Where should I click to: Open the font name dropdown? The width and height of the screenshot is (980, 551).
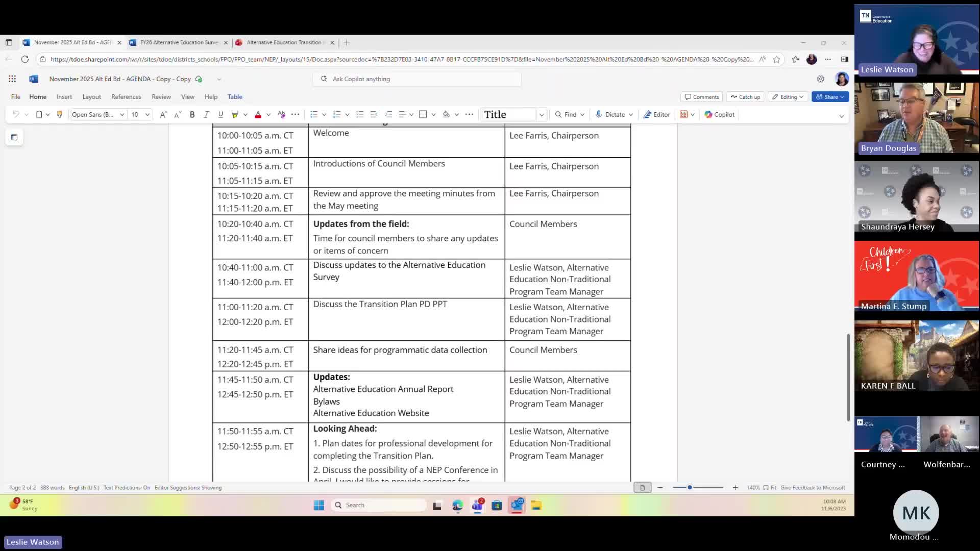122,114
